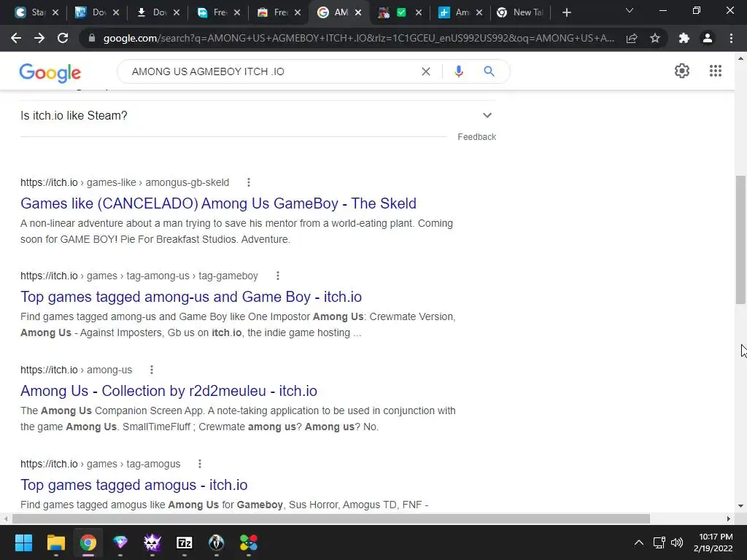The image size is (747, 560).
Task: Go forward one page in the browser
Action: (x=39, y=38)
